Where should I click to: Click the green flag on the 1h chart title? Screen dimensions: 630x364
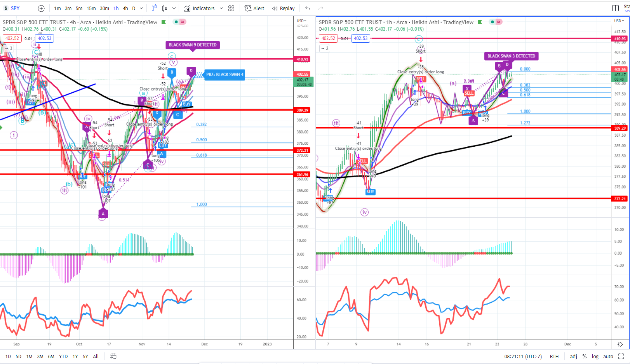[x=480, y=22]
